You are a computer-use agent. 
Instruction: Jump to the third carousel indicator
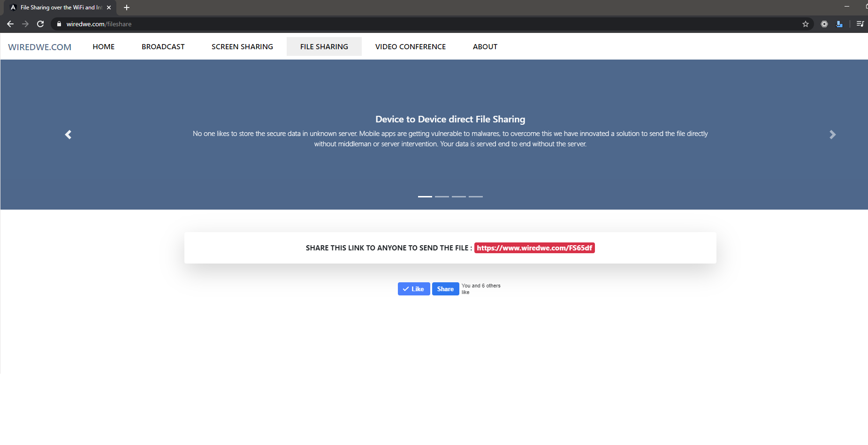(x=459, y=196)
